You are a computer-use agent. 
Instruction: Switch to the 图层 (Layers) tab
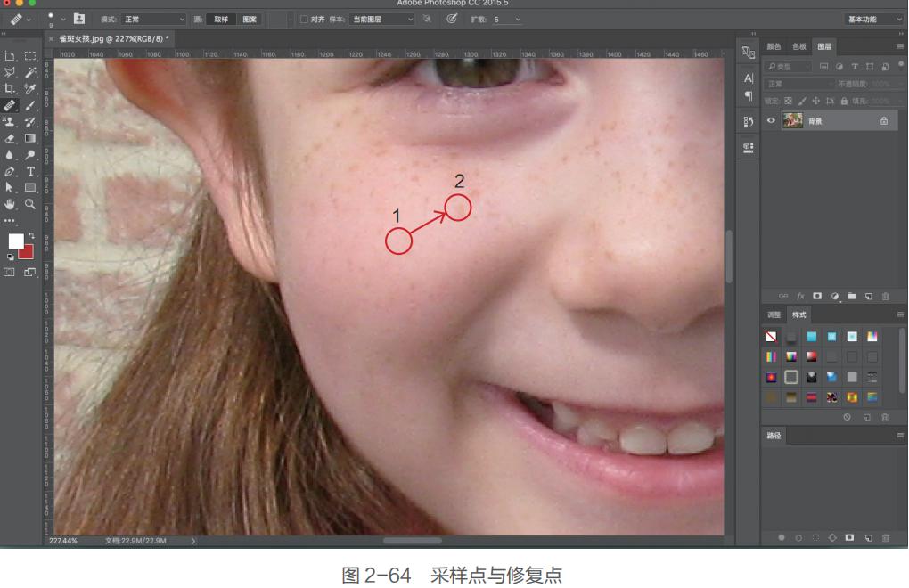pos(824,46)
